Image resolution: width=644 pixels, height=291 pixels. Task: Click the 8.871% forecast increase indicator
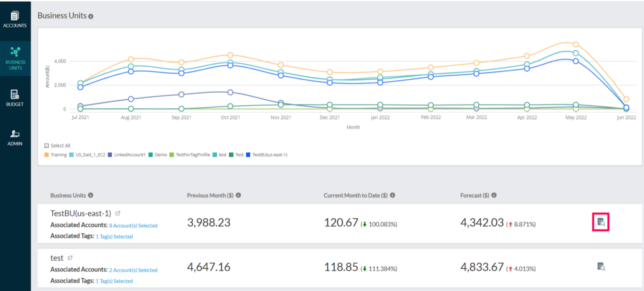(x=521, y=225)
